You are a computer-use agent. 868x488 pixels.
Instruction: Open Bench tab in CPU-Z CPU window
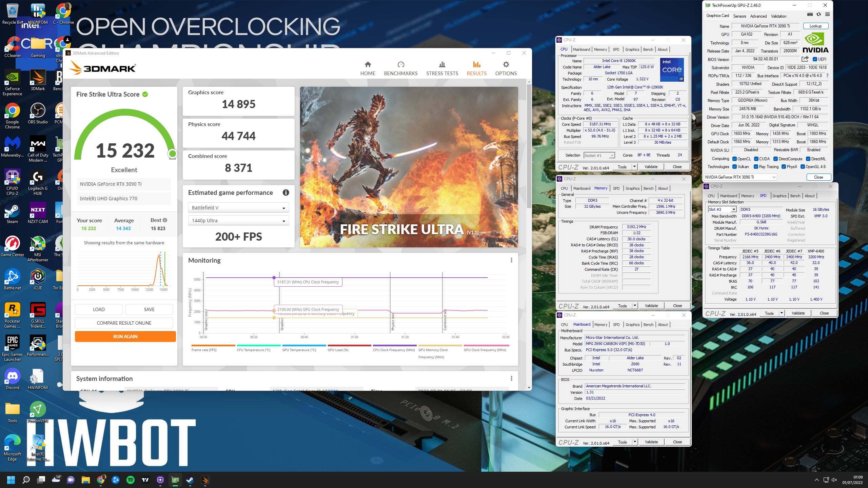tap(648, 49)
